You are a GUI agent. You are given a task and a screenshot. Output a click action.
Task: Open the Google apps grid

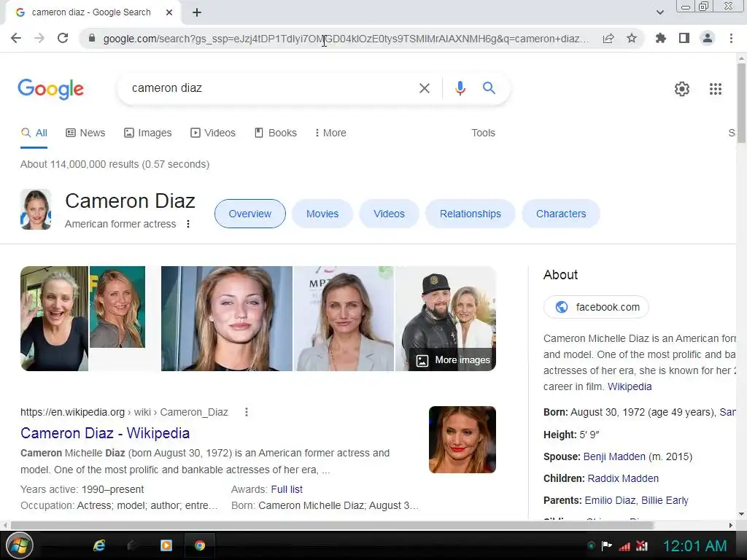[x=716, y=88]
